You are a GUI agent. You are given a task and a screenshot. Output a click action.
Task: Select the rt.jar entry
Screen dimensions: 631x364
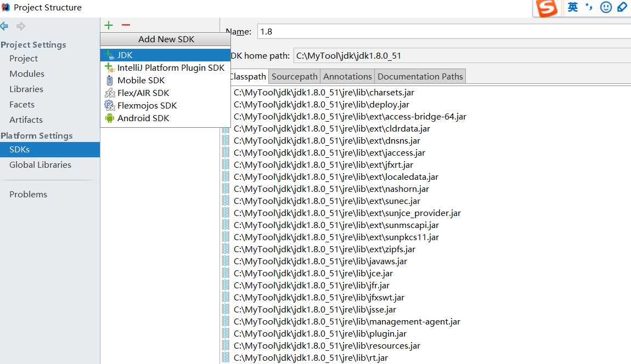[311, 358]
